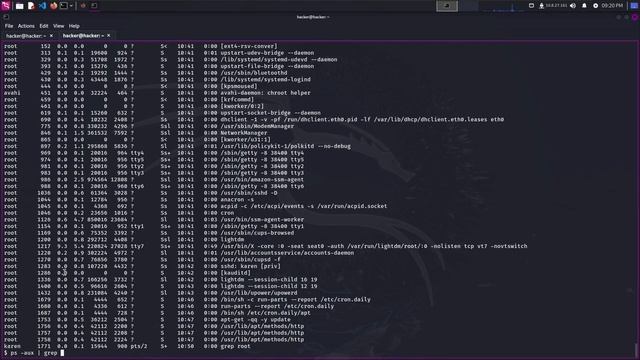Viewport: 640px width, 360px height.
Task: Open the View menu
Action: (x=58, y=26)
